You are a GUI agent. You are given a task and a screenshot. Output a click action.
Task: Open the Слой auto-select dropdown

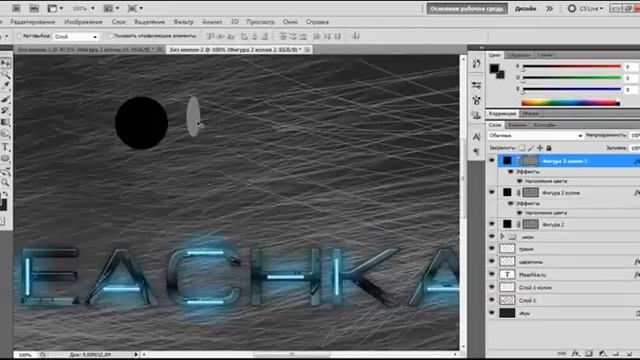[76, 37]
